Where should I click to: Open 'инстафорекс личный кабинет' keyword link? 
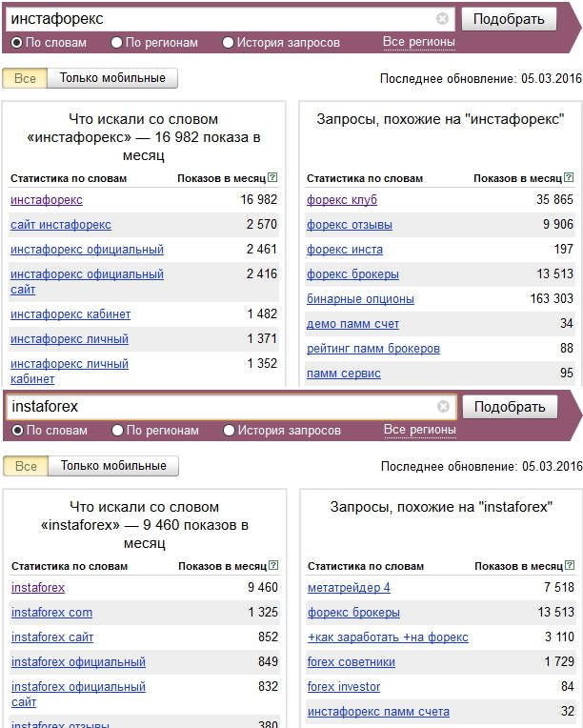[70, 372]
